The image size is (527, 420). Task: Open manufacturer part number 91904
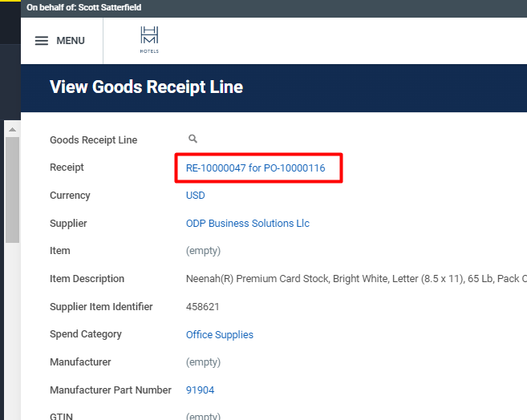click(200, 390)
